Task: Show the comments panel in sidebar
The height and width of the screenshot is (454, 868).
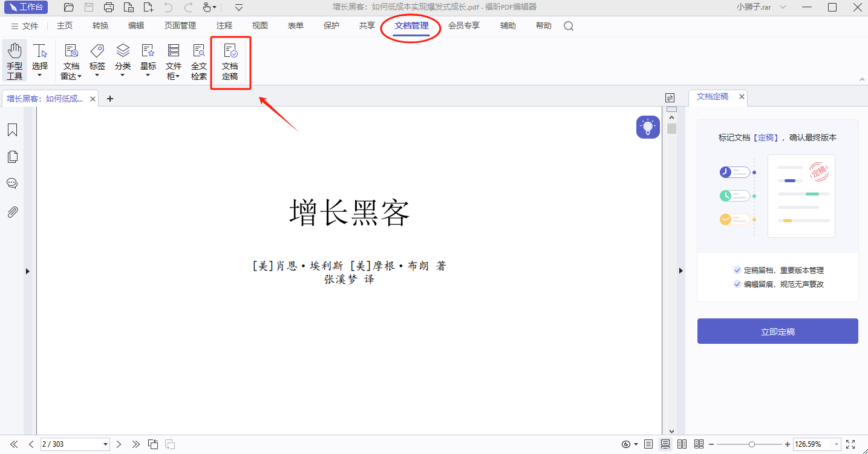Action: [x=12, y=183]
